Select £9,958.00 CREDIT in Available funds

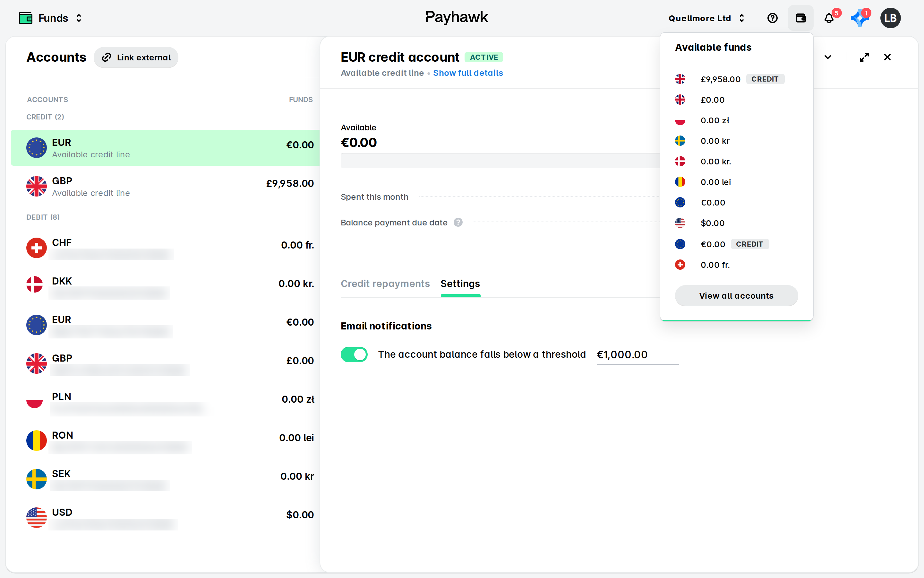(736, 79)
